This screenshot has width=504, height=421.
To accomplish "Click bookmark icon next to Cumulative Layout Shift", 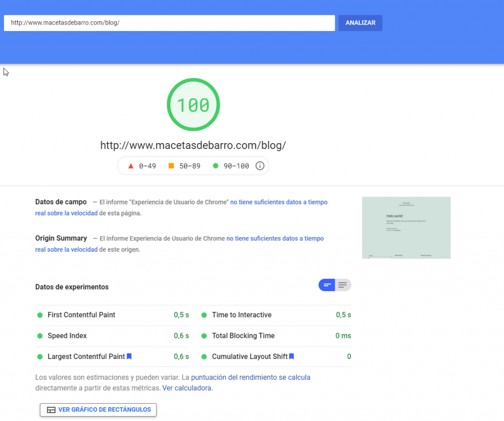I will tap(291, 357).
